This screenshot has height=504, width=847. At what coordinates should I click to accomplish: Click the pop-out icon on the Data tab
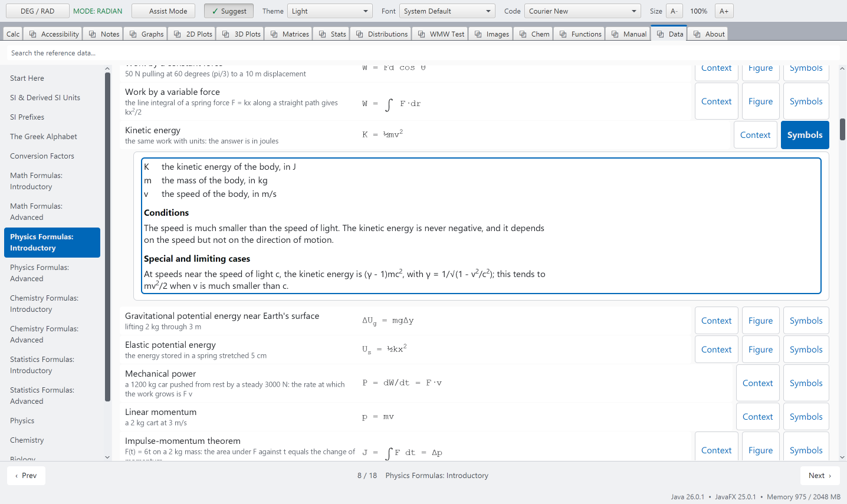[x=661, y=34]
